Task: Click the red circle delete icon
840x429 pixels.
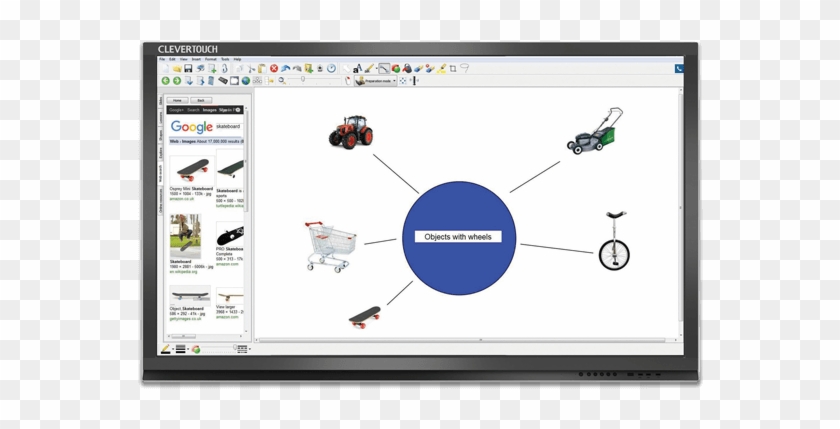Action: [274, 69]
